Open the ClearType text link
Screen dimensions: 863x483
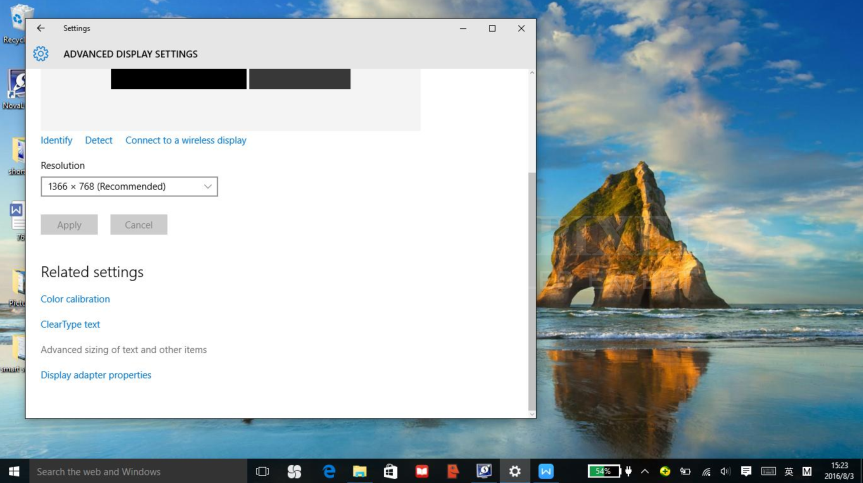point(70,324)
